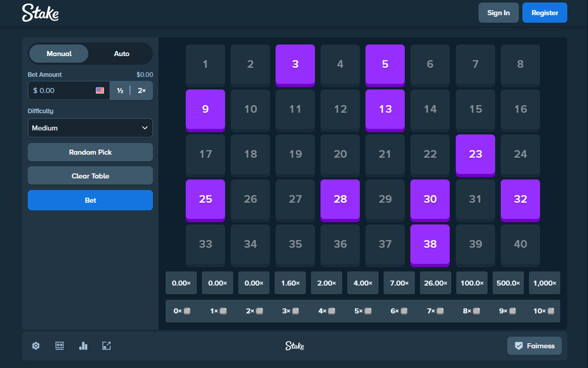The width and height of the screenshot is (588, 368).
Task: Deselect keno tile 25
Action: tap(205, 200)
